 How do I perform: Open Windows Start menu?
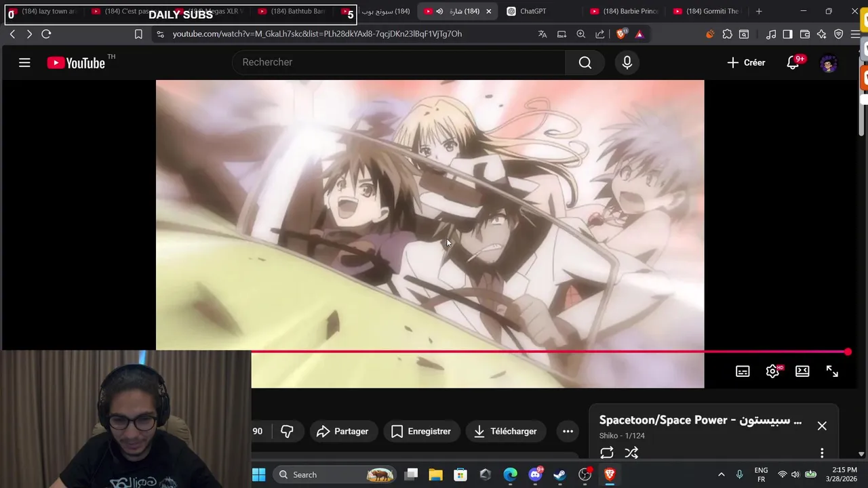(x=258, y=474)
